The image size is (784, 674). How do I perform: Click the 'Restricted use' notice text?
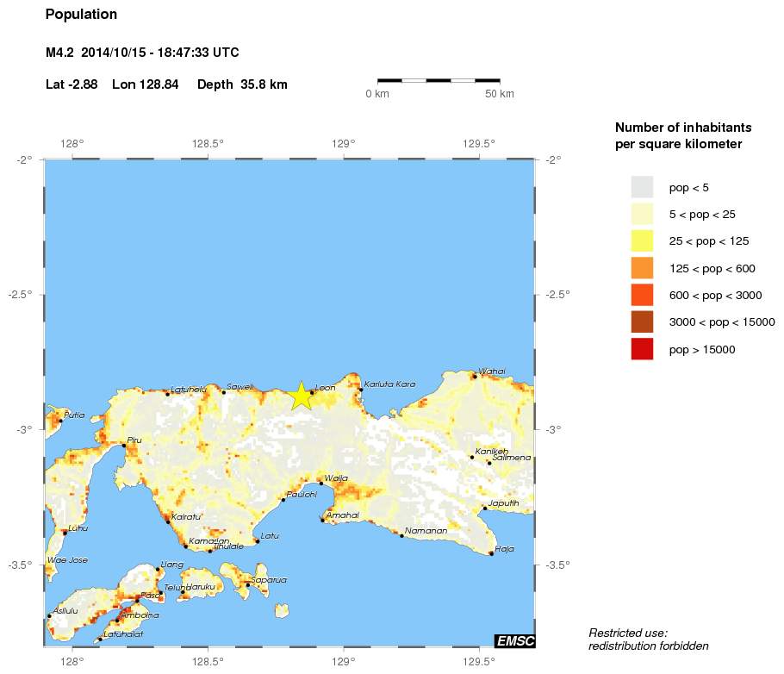pos(628,633)
